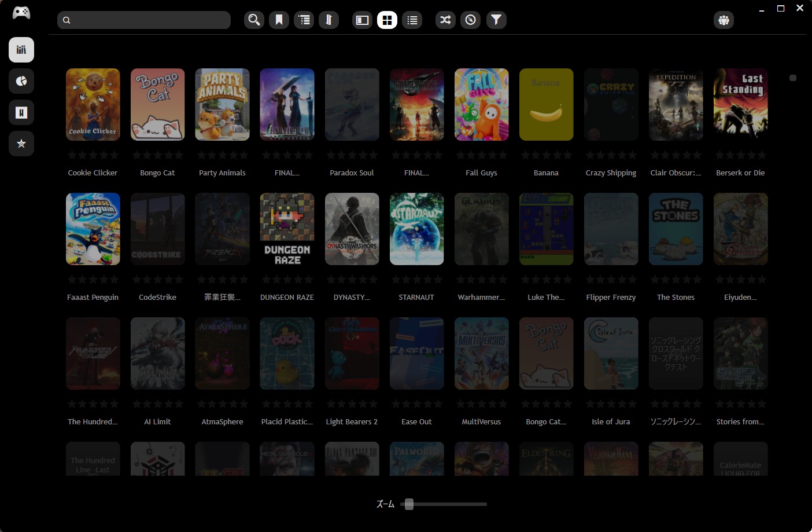Select the Berserk or Die cover
Image resolution: width=812 pixels, height=532 pixels.
point(740,105)
